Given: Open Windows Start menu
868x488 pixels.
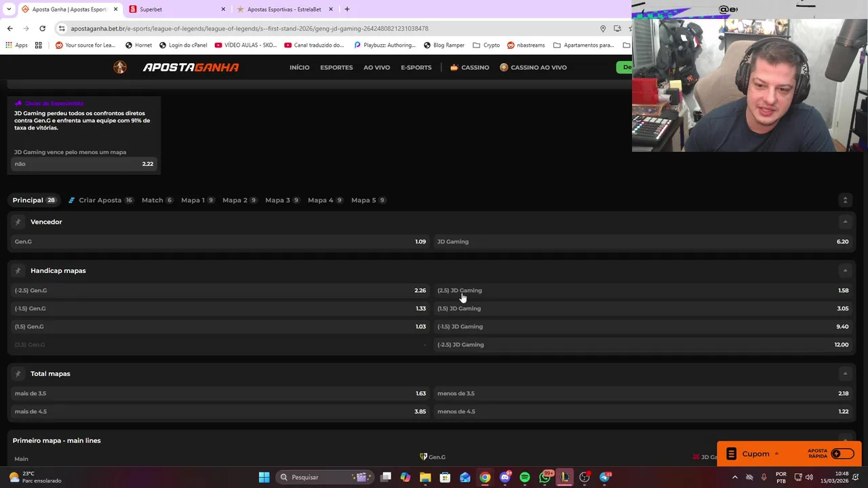Looking at the screenshot, I should pyautogui.click(x=264, y=477).
